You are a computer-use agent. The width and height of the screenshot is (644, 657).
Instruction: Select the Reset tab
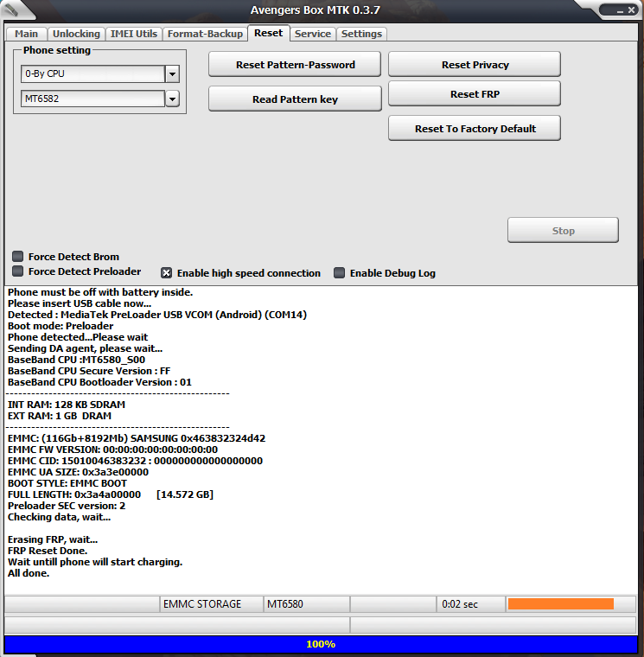[x=268, y=33]
